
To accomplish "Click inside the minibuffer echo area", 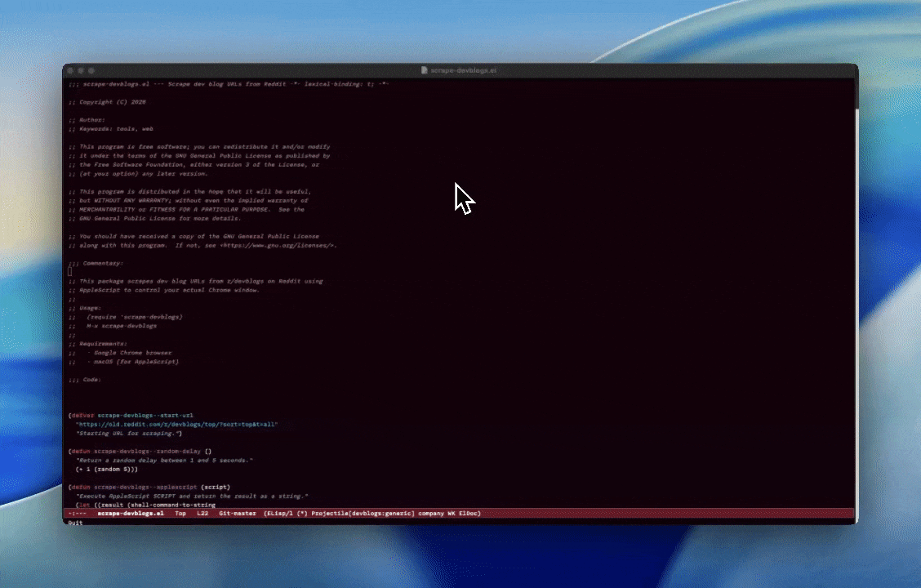I will (x=245, y=523).
